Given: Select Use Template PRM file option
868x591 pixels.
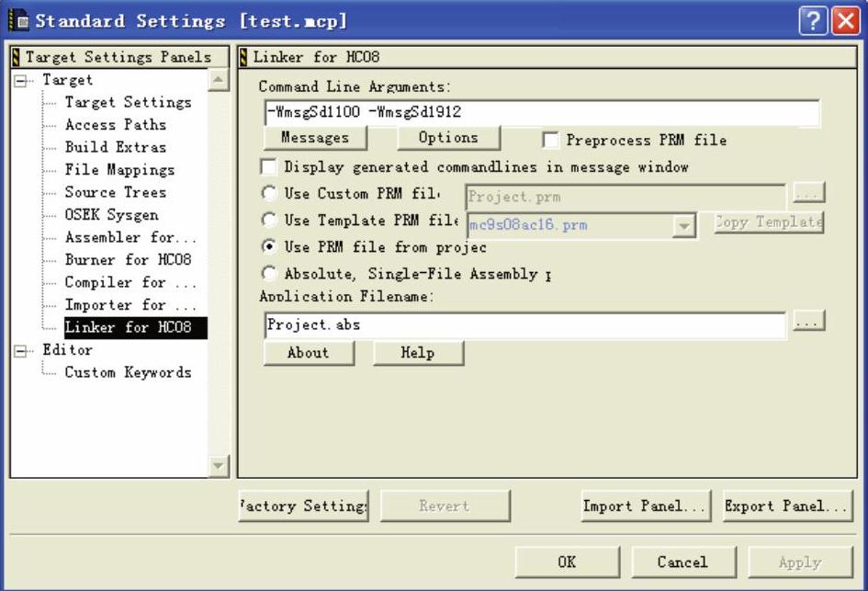Looking at the screenshot, I should coord(269,221).
